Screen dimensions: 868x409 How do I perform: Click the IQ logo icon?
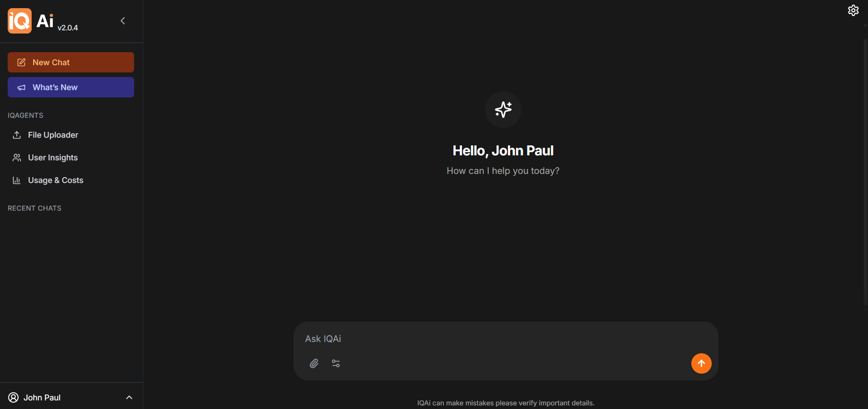click(19, 21)
